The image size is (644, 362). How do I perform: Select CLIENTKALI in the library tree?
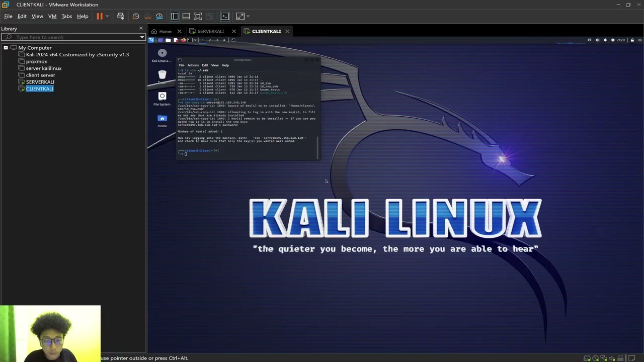[39, 88]
